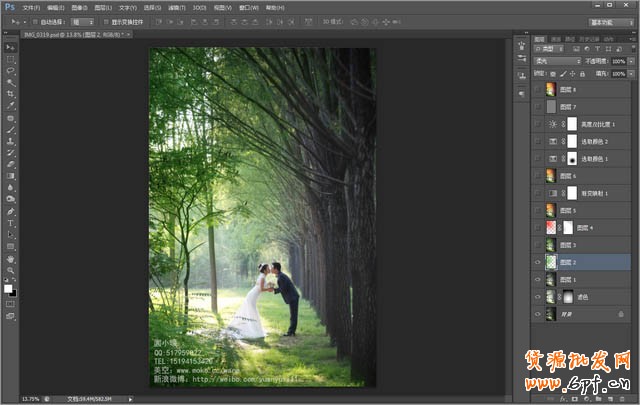Choose the Eyedropper tool
The image size is (640, 405).
click(10, 105)
